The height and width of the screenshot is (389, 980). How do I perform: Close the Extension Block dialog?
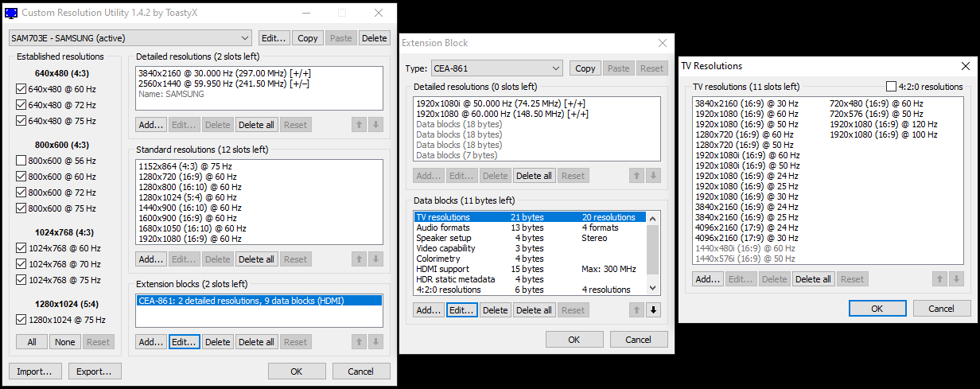663,43
